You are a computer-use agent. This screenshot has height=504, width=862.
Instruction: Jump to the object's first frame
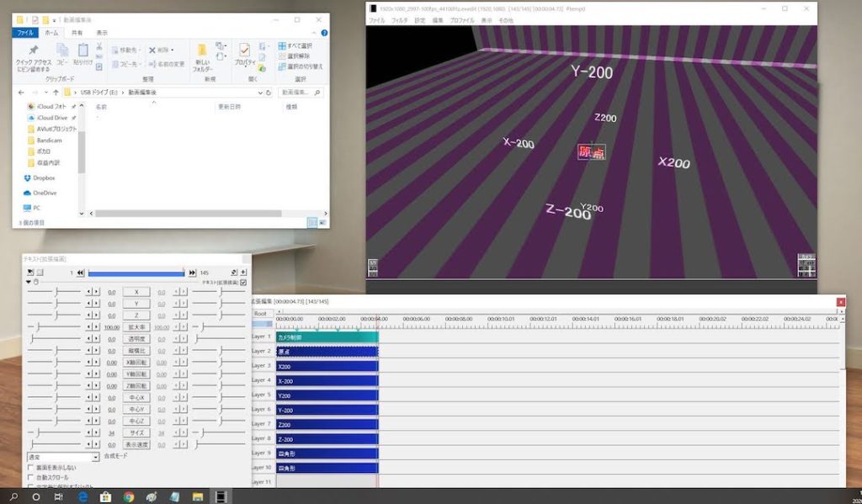click(80, 273)
